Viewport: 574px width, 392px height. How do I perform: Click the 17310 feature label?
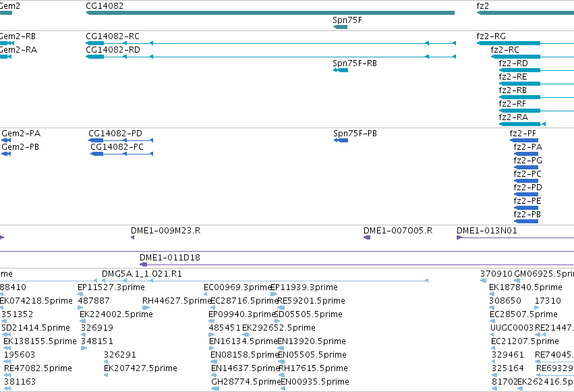(x=548, y=301)
